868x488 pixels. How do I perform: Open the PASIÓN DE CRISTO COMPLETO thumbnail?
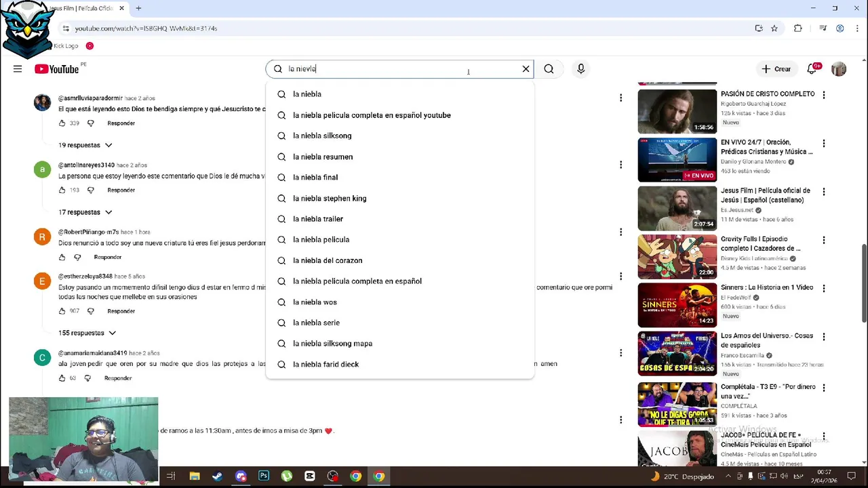pyautogui.click(x=677, y=112)
